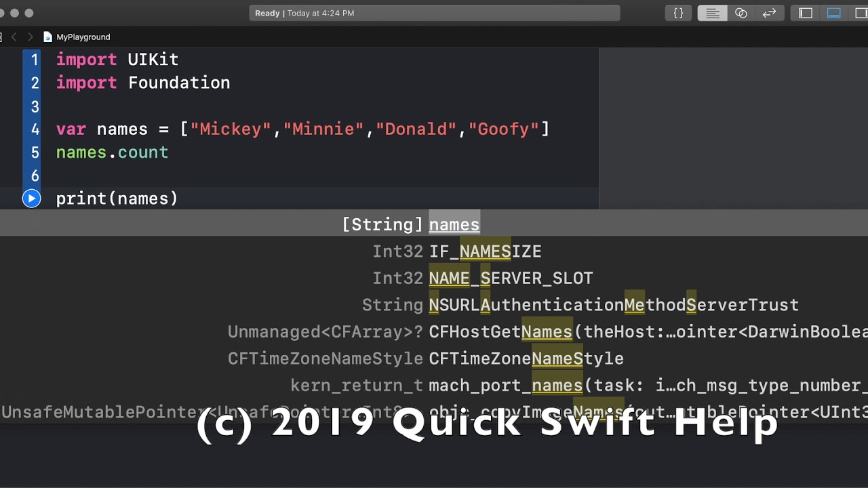Choose the mach_port_names suggestion

pyautogui.click(x=434, y=385)
